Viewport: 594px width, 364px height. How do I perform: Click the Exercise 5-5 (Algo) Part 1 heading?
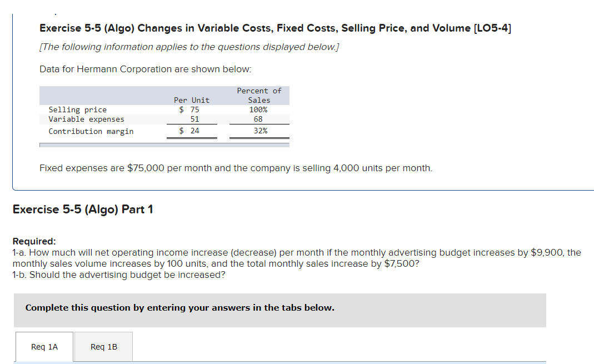82,209
